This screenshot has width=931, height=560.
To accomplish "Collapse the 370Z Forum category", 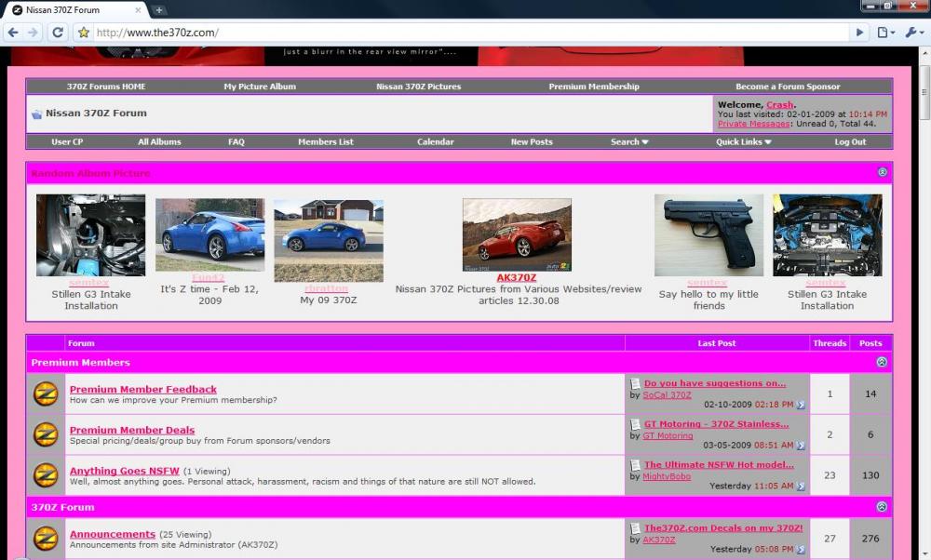I will pos(882,507).
